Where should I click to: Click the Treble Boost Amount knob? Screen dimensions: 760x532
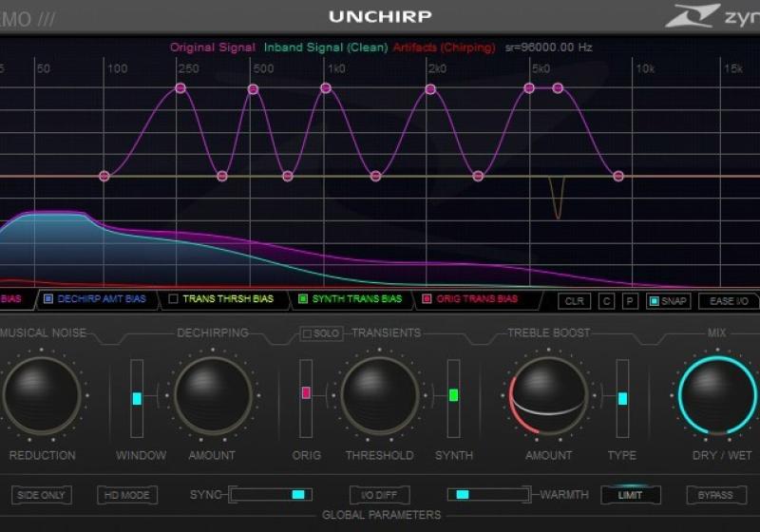pos(548,395)
